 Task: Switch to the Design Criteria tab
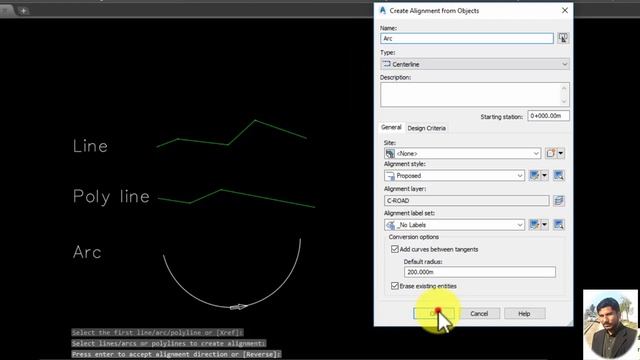[x=427, y=128]
